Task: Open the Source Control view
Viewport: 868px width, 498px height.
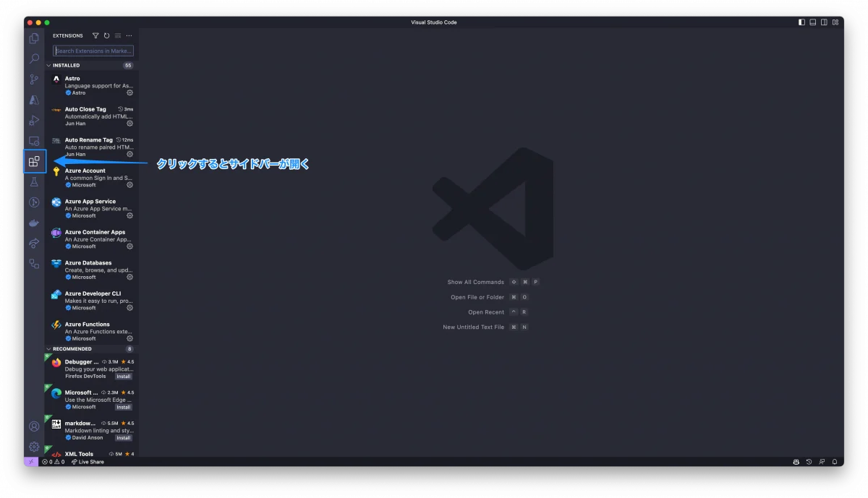Action: [34, 80]
